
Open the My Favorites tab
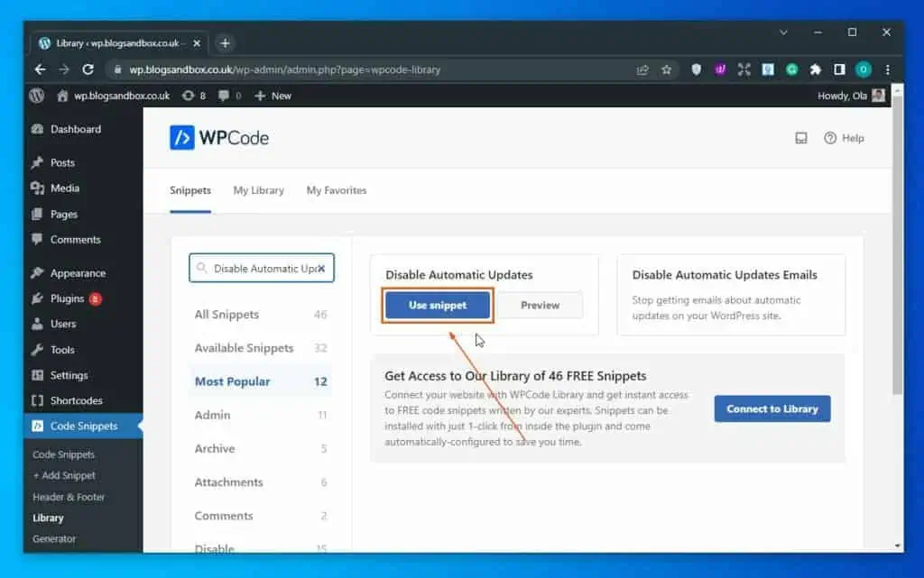[336, 190]
